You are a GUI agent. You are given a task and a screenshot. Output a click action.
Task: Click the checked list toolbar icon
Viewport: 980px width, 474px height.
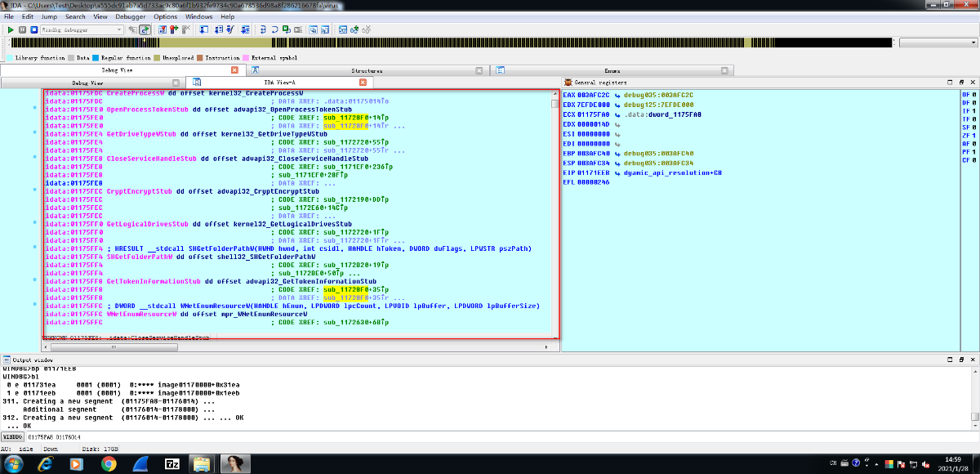click(x=230, y=29)
